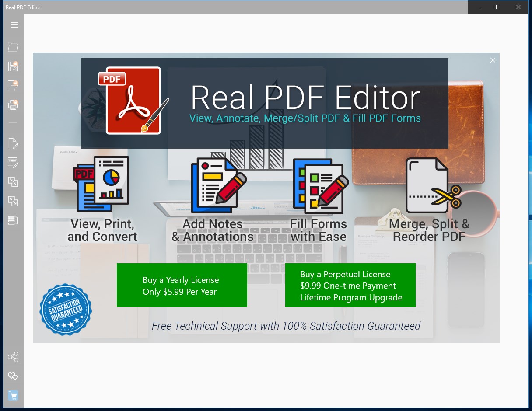Close the promotional banner

tap(493, 60)
